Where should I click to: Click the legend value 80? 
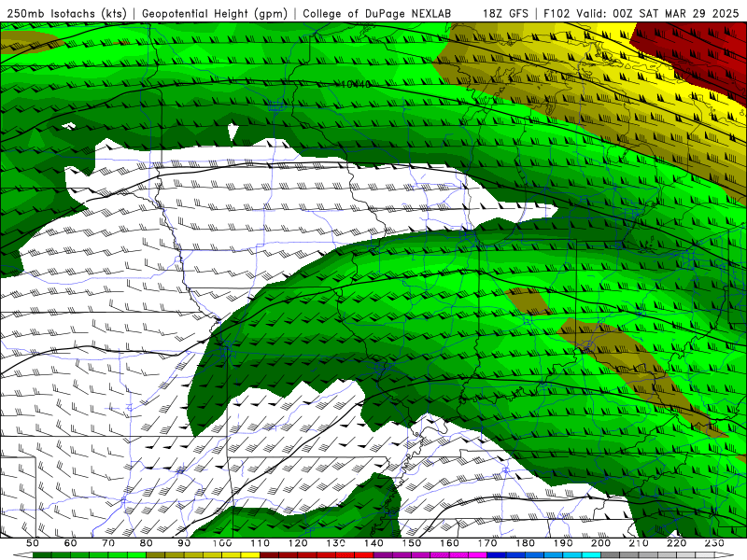click(146, 543)
